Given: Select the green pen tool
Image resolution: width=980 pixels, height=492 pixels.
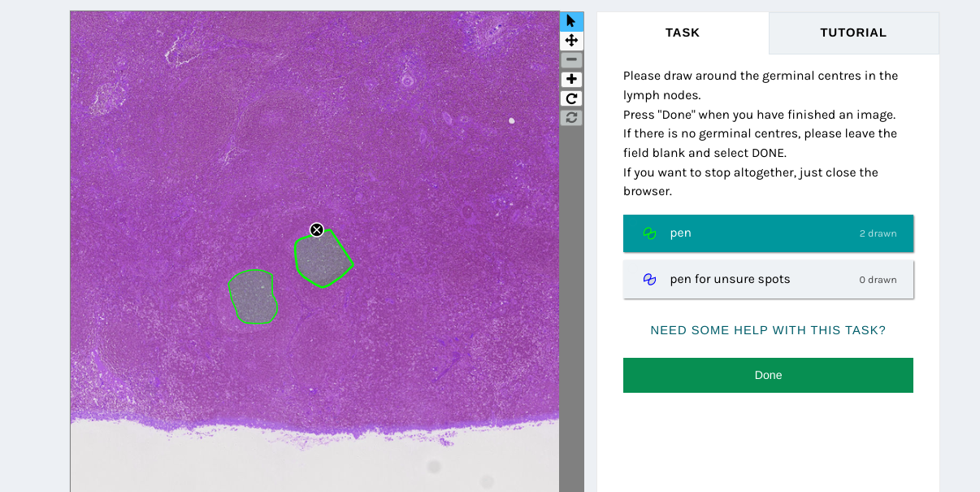Looking at the screenshot, I should tap(768, 233).
